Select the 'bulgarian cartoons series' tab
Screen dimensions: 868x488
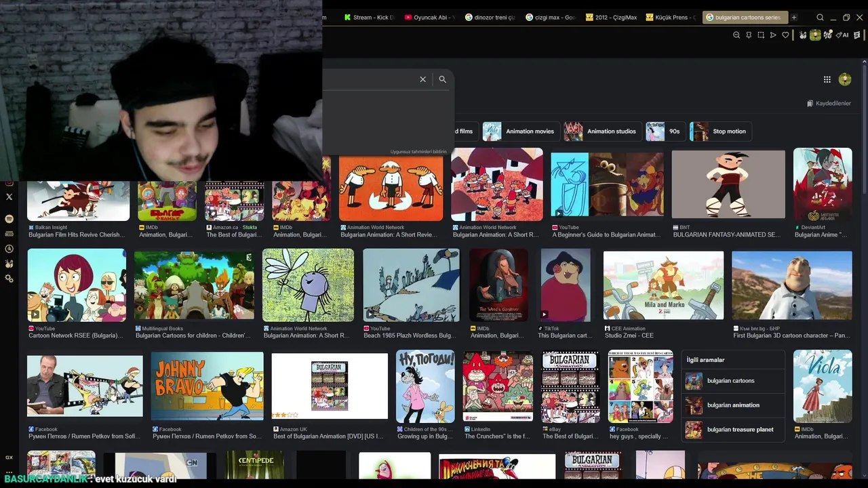[x=745, y=18]
